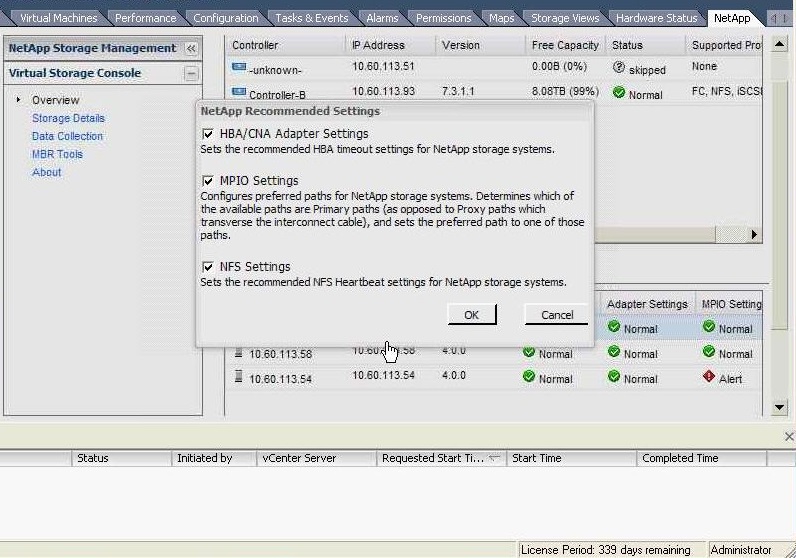Image resolution: width=796 pixels, height=558 pixels.
Task: Open the About link
Action: click(46, 172)
